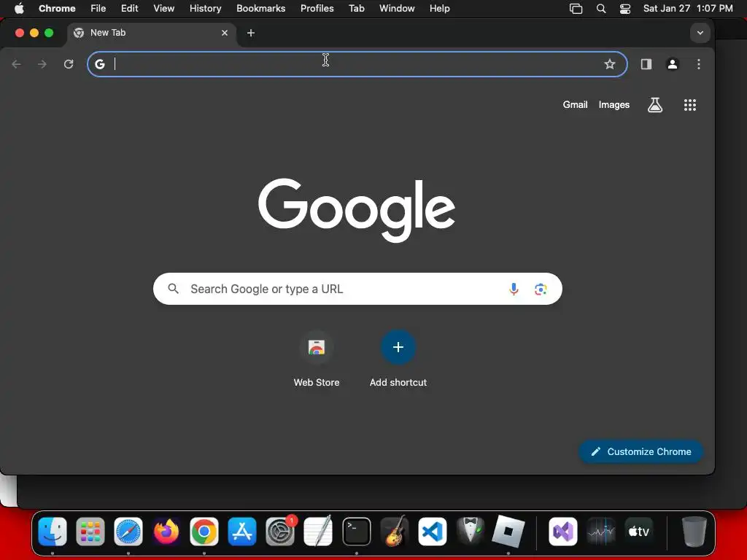Bookmark this tab with the star icon

click(x=609, y=64)
